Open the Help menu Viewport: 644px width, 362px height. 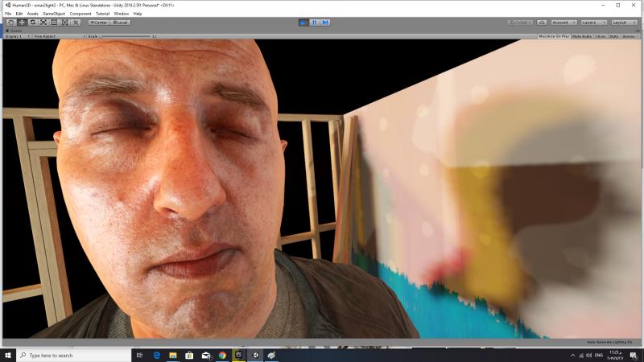click(x=137, y=14)
